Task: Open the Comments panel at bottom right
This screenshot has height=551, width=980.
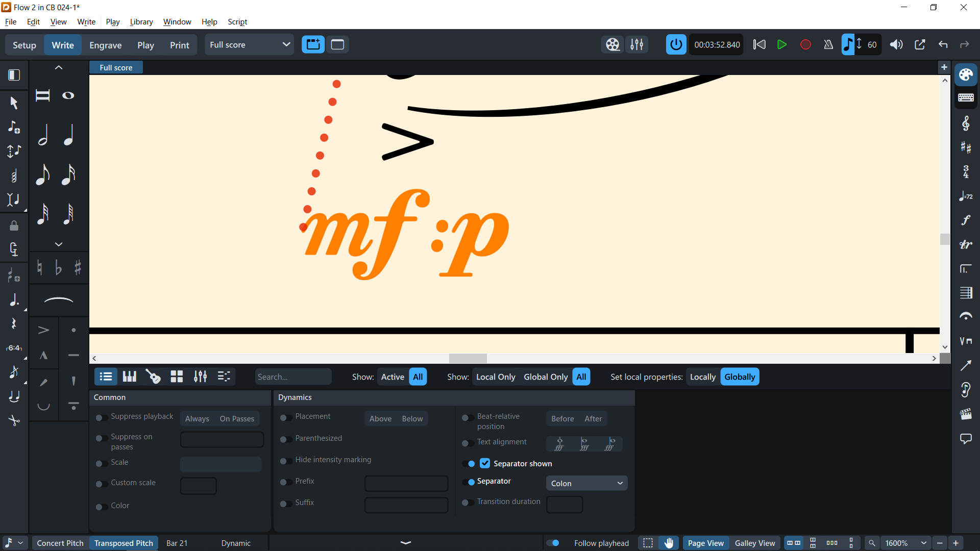Action: coord(966,439)
